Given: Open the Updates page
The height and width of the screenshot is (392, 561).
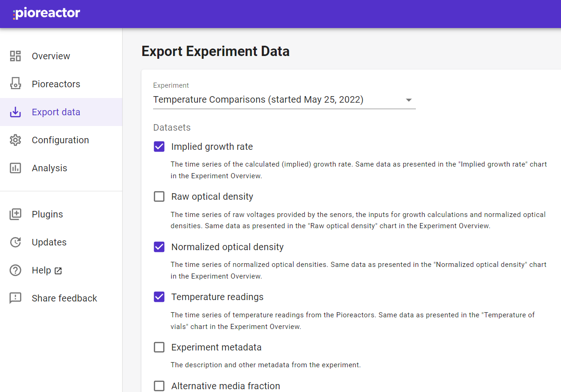Looking at the screenshot, I should coord(61,242).
